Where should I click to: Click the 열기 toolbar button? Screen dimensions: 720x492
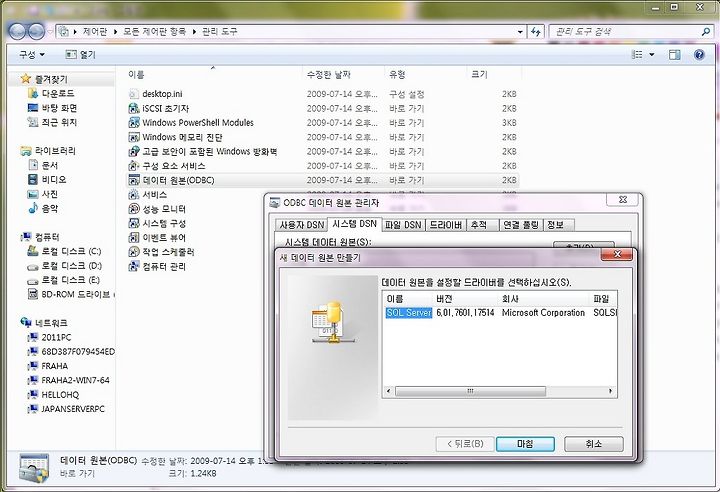coord(80,55)
